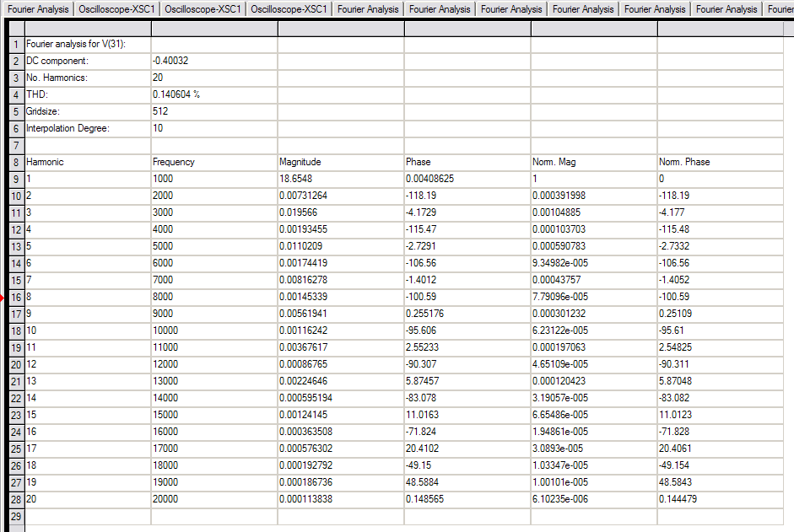Click the Gridsize value 512
Viewport: 794px width, 532px height.
click(x=214, y=111)
